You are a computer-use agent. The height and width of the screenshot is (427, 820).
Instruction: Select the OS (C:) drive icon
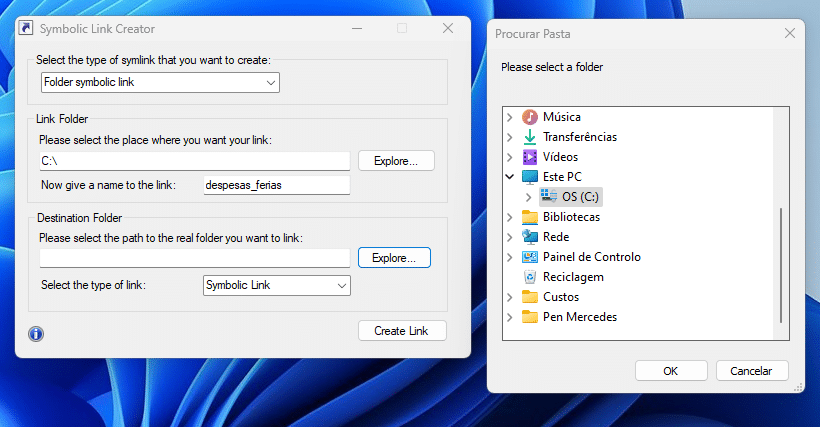pyautogui.click(x=549, y=197)
